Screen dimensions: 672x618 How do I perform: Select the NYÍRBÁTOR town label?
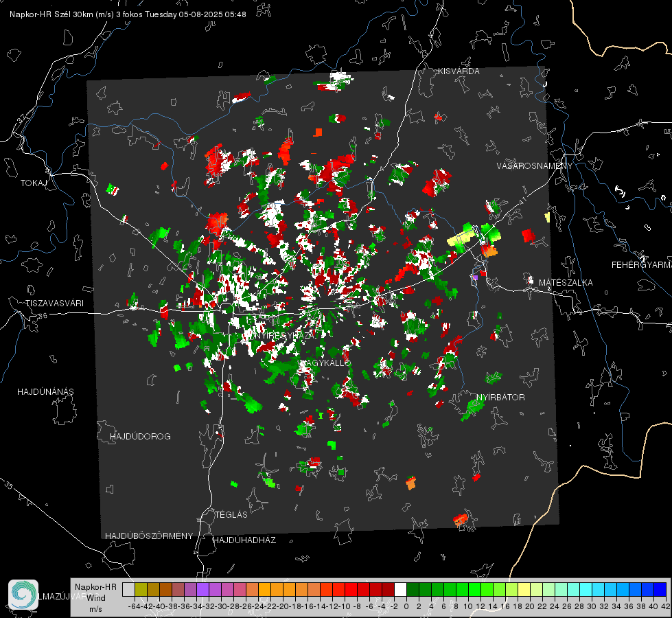500,398
